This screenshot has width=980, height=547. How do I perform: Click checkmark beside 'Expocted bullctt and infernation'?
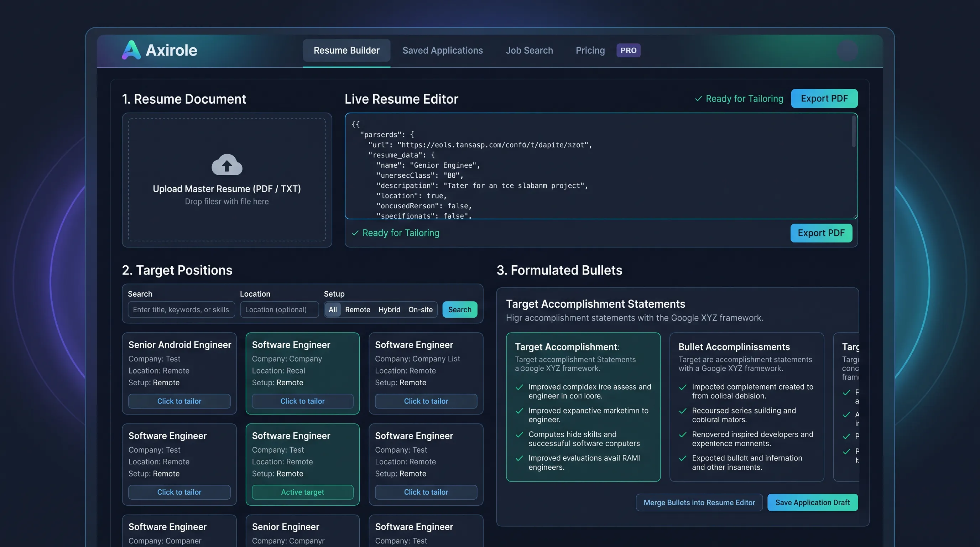coord(683,459)
